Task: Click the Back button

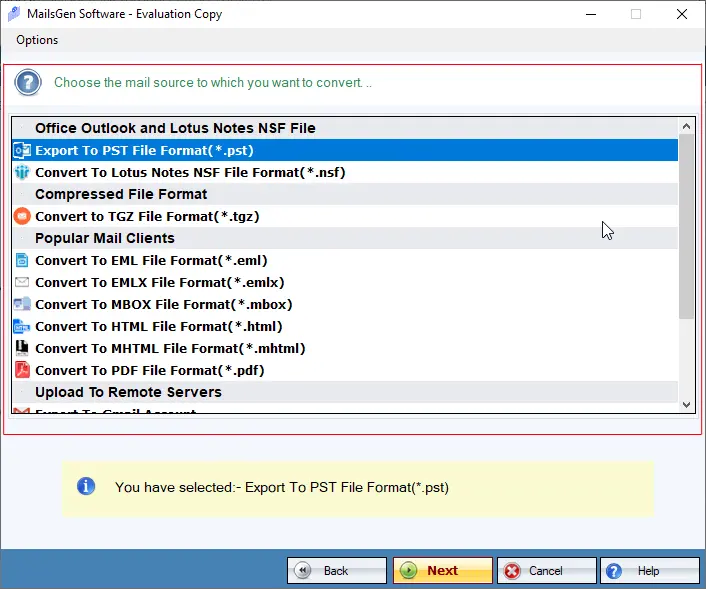Action: click(337, 571)
